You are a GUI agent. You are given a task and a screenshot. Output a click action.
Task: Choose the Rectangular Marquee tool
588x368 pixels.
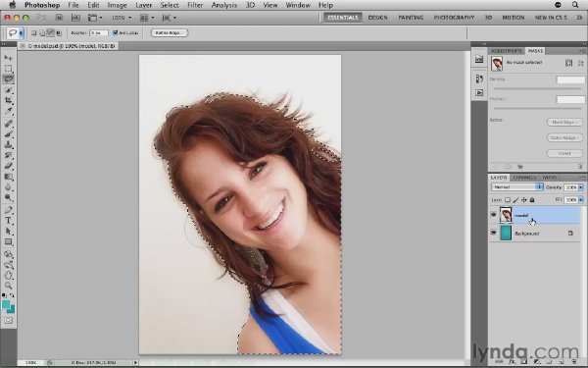point(8,69)
